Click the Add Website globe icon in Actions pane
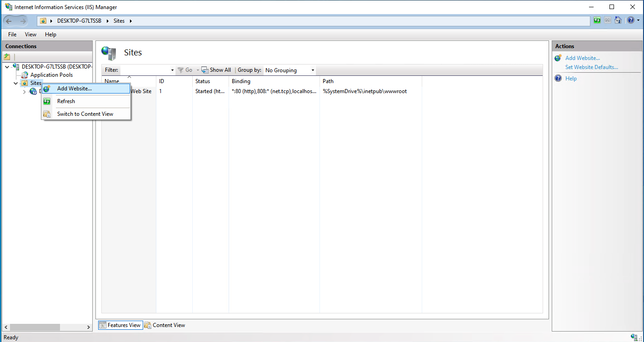The width and height of the screenshot is (644, 342). coord(559,58)
